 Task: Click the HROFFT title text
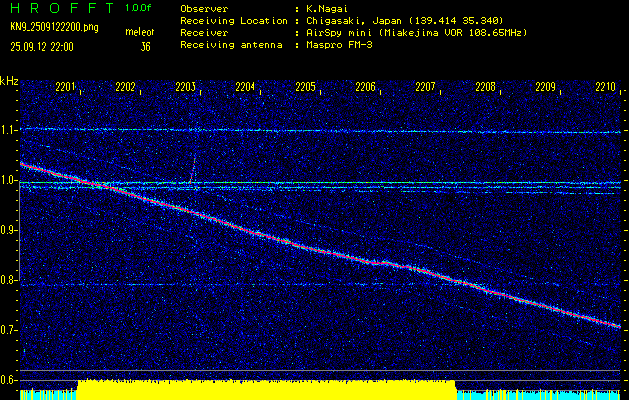pos(62,8)
